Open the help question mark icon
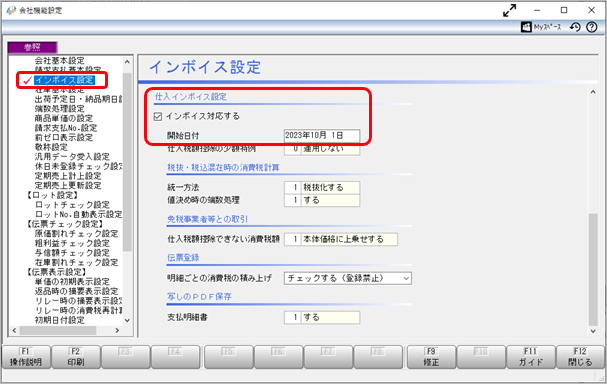Image resolution: width=607 pixels, height=384 pixels. (x=592, y=27)
